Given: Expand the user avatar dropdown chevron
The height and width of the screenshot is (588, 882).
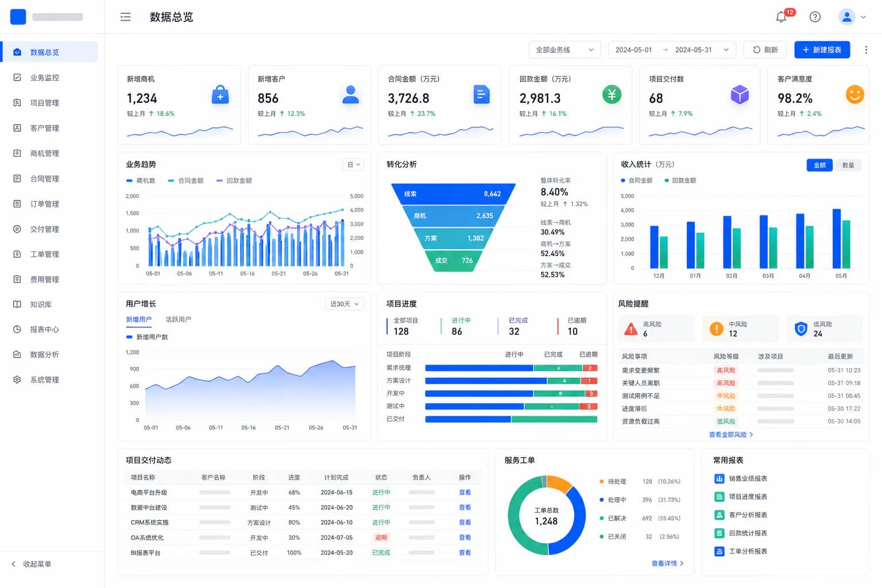Looking at the screenshot, I should (x=863, y=17).
